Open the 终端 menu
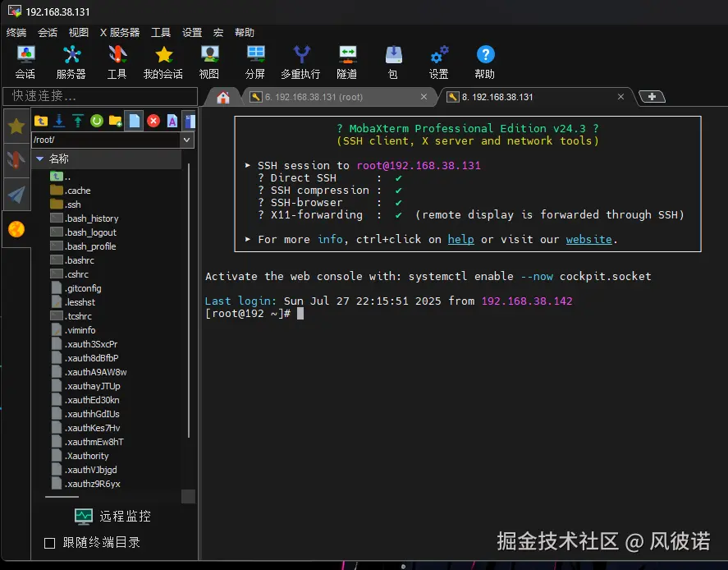 click(x=16, y=33)
